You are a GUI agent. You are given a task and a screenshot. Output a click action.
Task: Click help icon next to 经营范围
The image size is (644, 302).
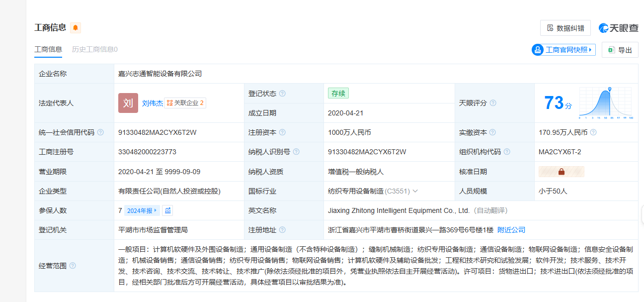tap(73, 266)
